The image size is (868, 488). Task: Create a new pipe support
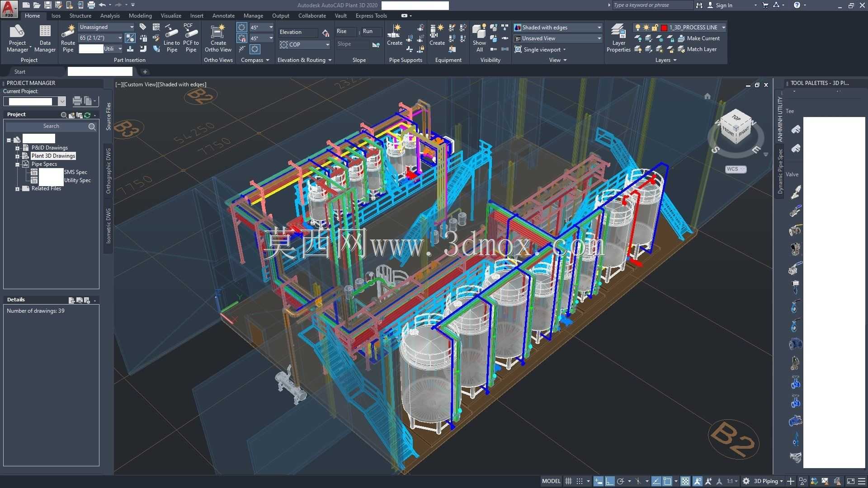[394, 35]
